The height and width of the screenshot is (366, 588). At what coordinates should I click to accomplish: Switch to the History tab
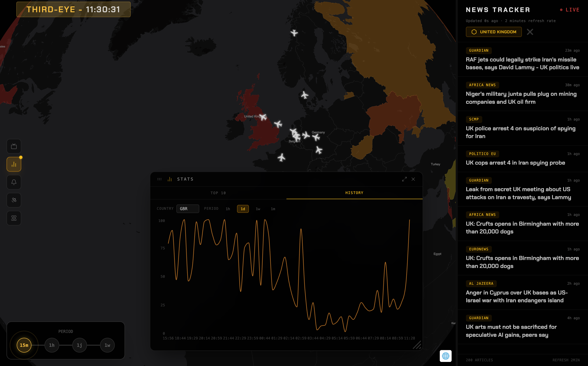[354, 193]
